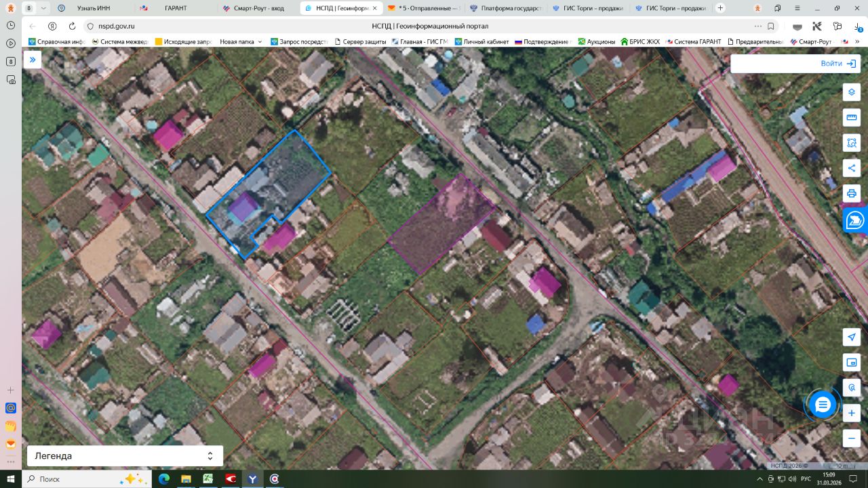Screen dimensions: 868x488
Task: Open the Запрос посредством bookmark
Action: (299, 41)
